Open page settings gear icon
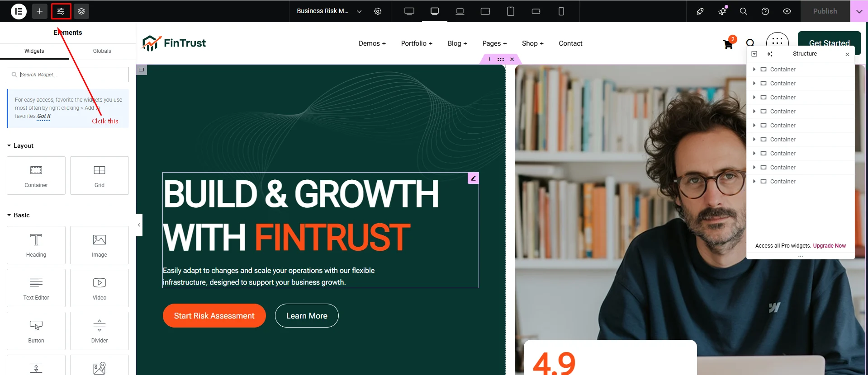 pos(378,11)
